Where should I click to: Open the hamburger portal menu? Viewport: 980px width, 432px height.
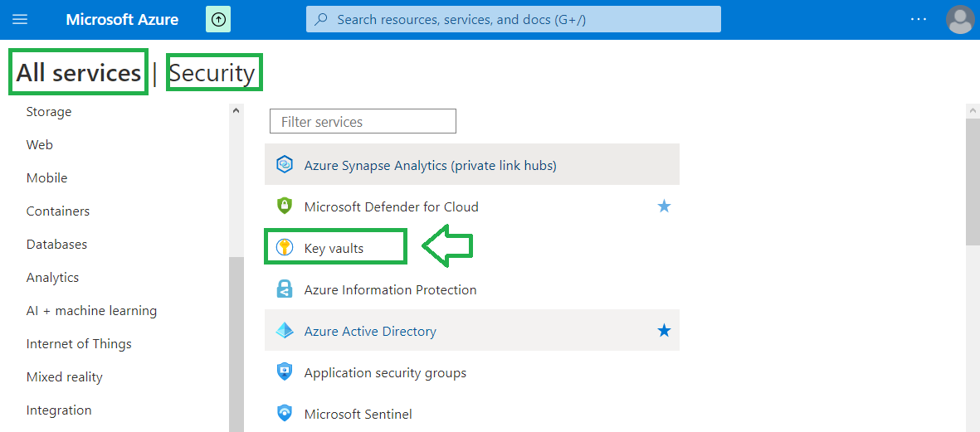(x=20, y=19)
